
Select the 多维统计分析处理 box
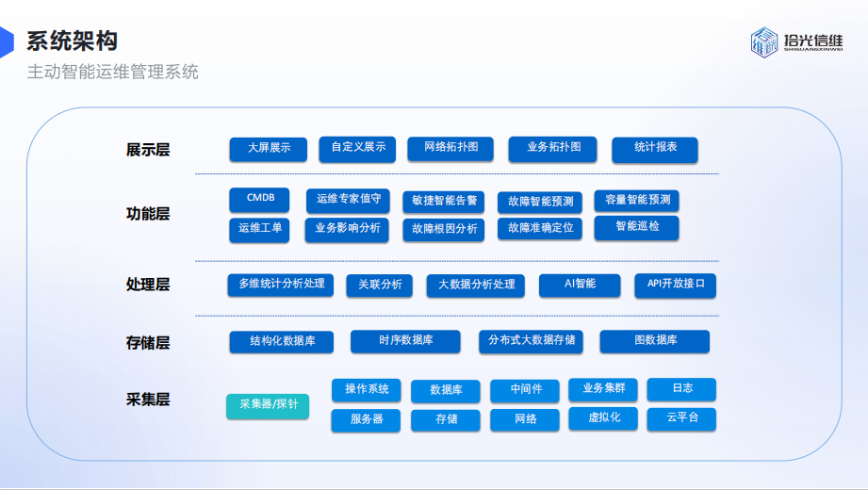pyautogui.click(x=281, y=285)
